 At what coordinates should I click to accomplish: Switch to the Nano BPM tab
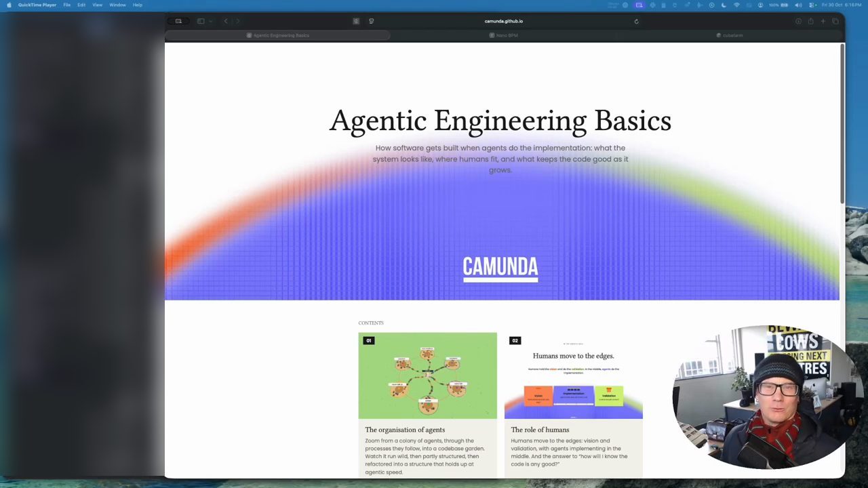coord(503,35)
